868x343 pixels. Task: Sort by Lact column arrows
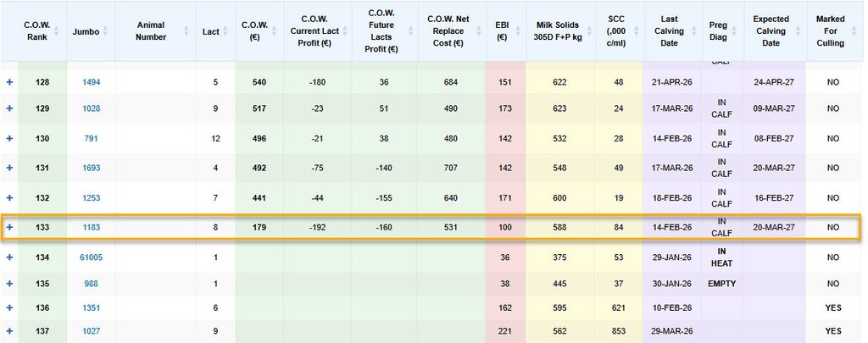click(x=226, y=31)
